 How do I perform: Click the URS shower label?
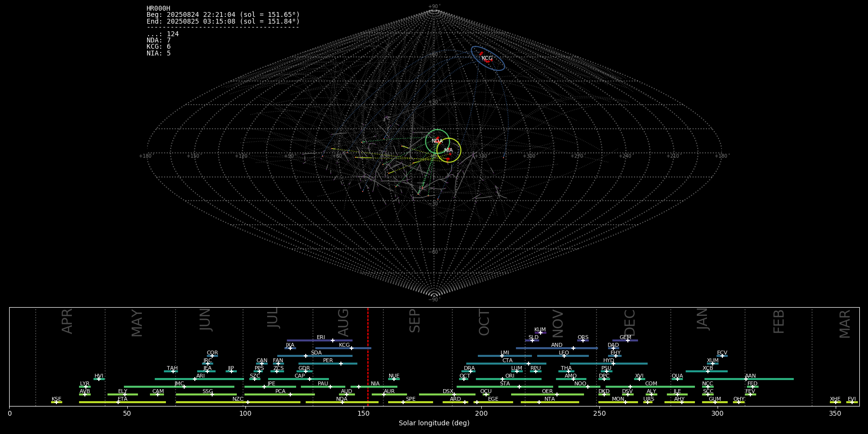pyautogui.click(x=649, y=399)
